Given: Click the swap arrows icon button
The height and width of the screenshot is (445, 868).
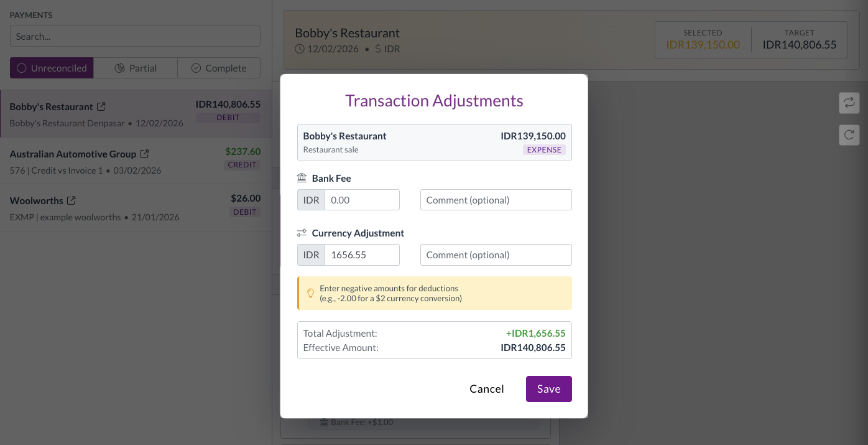Looking at the screenshot, I should click(x=849, y=103).
